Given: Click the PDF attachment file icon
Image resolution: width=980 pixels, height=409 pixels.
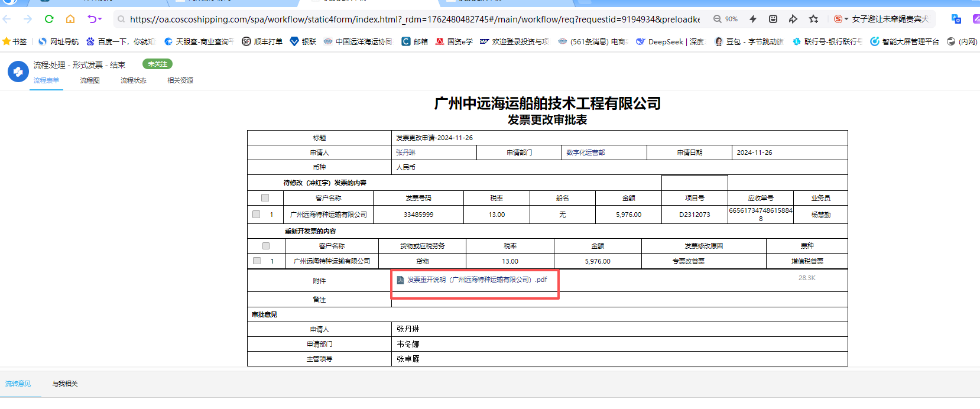Looking at the screenshot, I should (400, 280).
